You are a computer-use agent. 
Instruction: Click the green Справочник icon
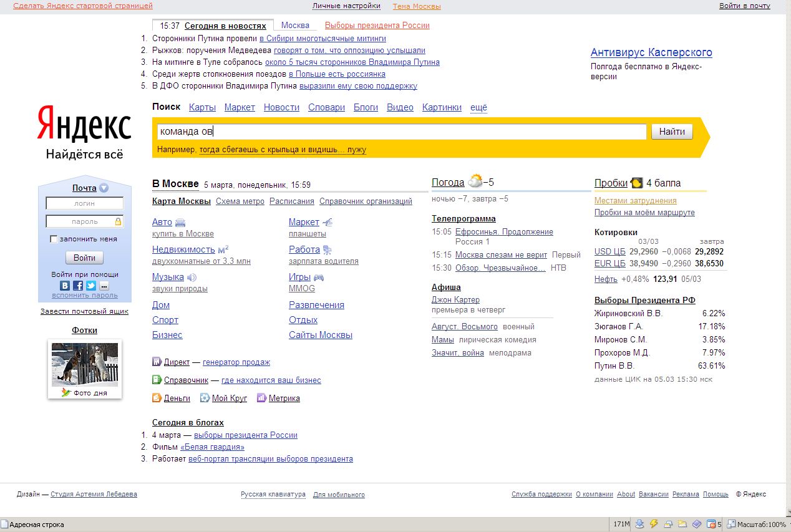pos(157,380)
